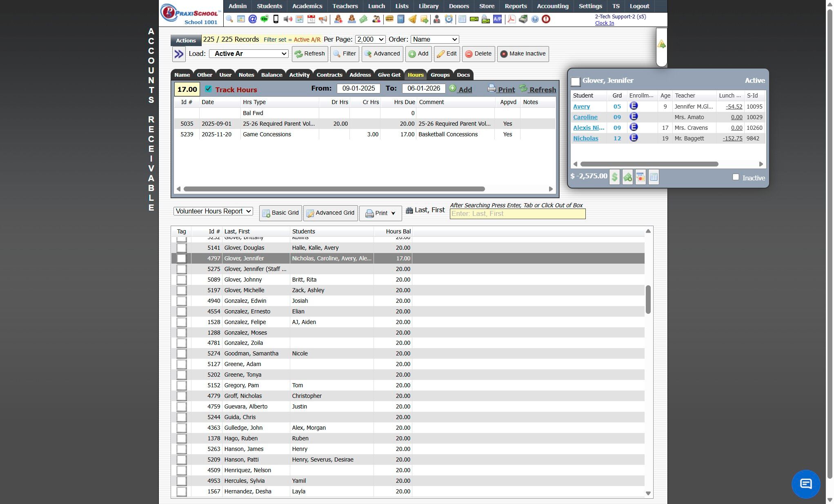
Task: Switch to the Contracts tab
Action: [329, 75]
